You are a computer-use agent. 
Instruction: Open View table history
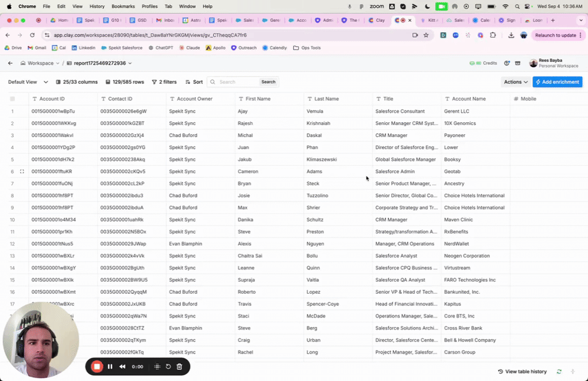click(x=522, y=372)
